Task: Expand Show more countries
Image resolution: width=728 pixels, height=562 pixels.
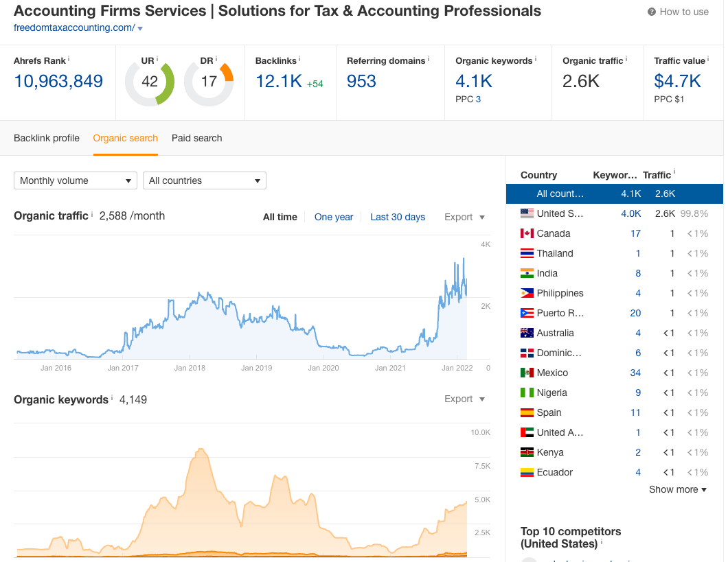Action: click(x=677, y=490)
